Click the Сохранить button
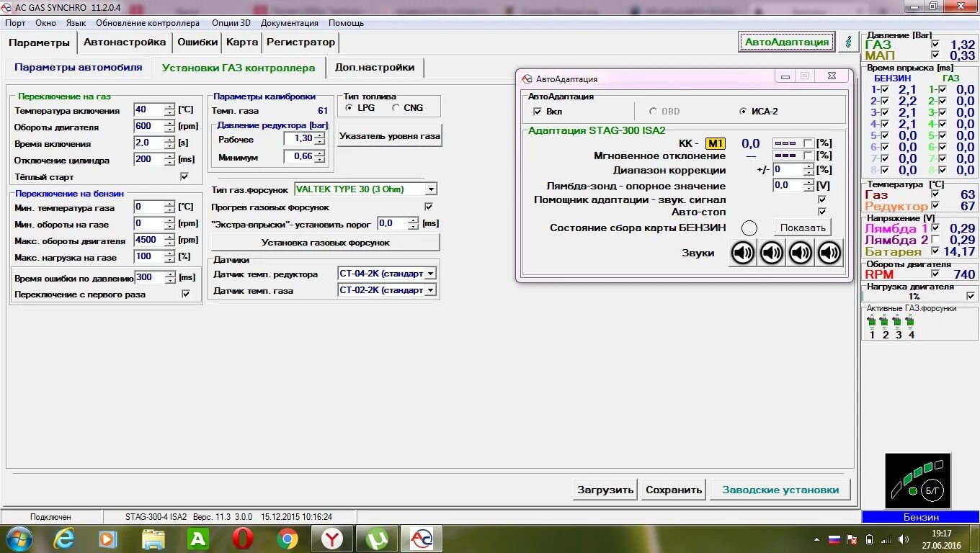 tap(674, 490)
